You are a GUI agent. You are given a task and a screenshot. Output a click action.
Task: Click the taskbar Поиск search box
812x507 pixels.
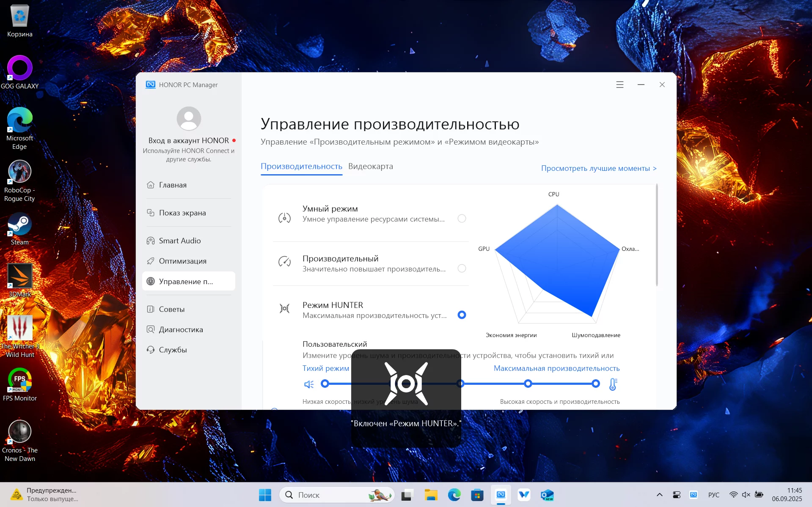(x=337, y=495)
